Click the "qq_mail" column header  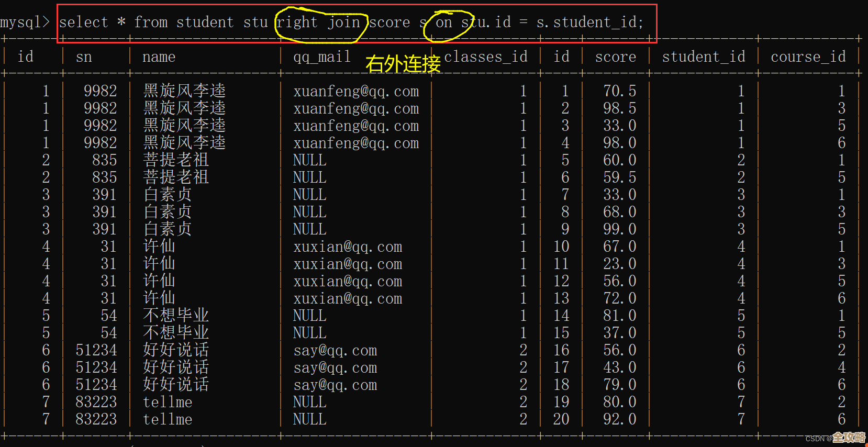coord(321,57)
